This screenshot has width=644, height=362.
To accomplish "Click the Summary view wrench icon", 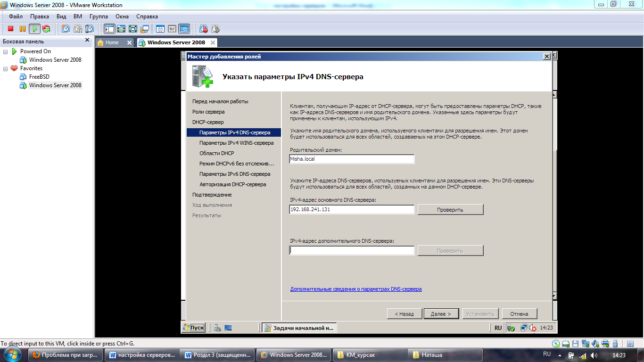I will [160, 29].
